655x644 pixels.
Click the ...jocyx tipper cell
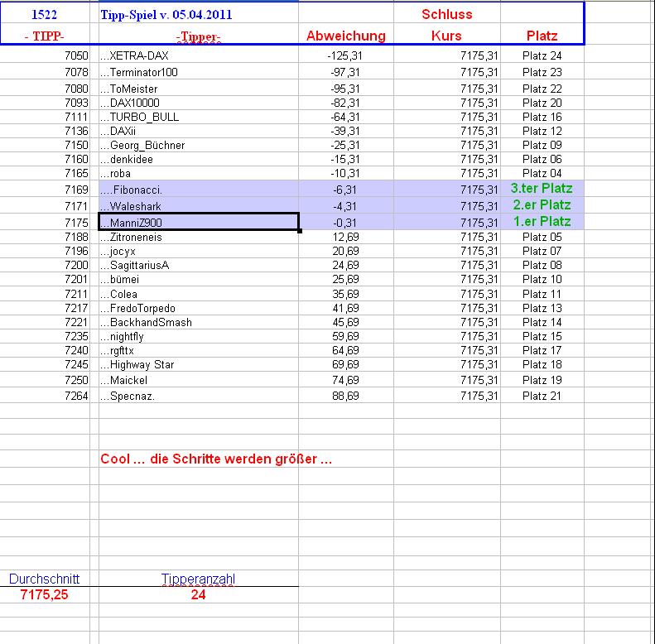click(x=199, y=251)
